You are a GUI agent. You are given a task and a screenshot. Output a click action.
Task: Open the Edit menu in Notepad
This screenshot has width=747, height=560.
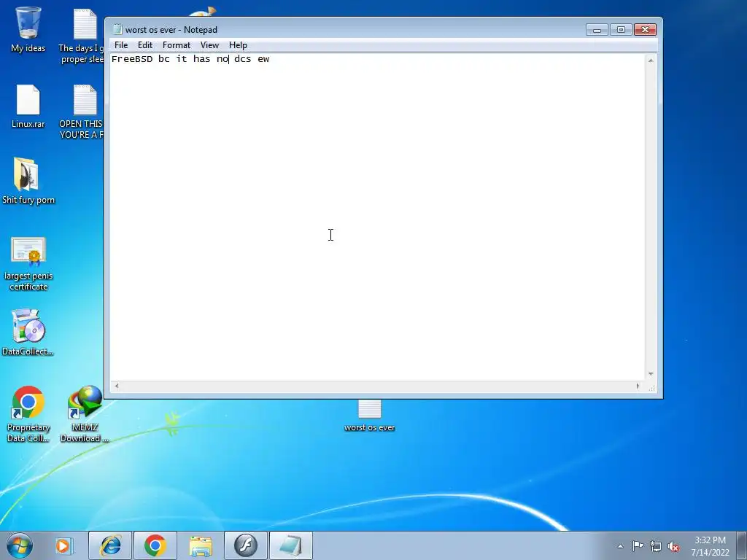click(x=145, y=45)
